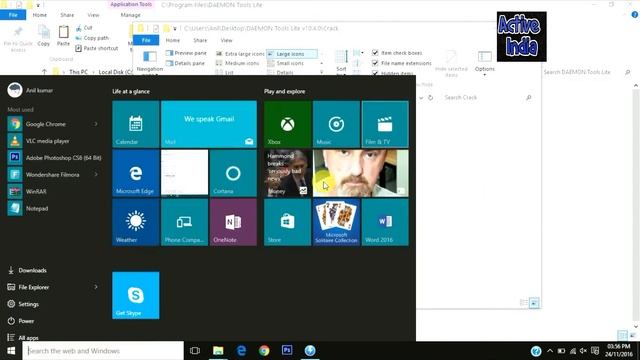Open the Calendar tile
This screenshot has width=640, height=360.
point(136,124)
